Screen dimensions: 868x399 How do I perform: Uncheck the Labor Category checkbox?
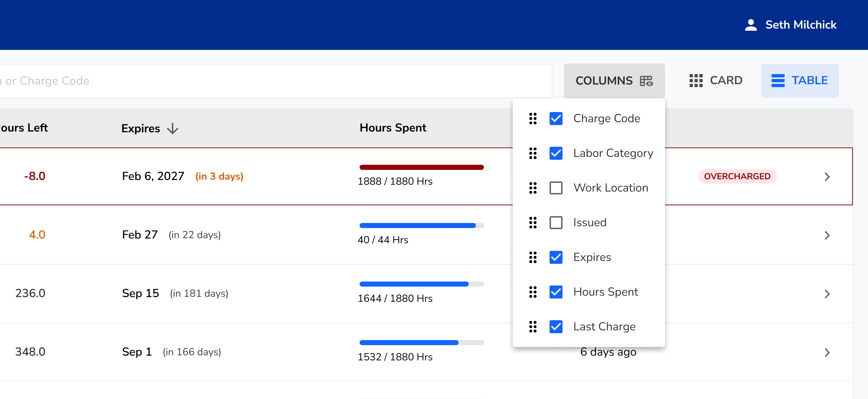coord(556,153)
